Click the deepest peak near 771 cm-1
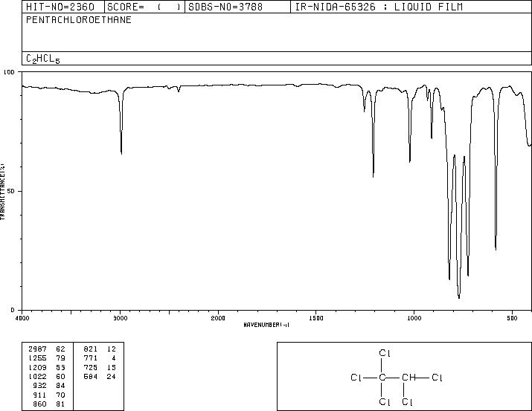Image resolution: width=532 pixels, height=411 pixels. (x=459, y=297)
